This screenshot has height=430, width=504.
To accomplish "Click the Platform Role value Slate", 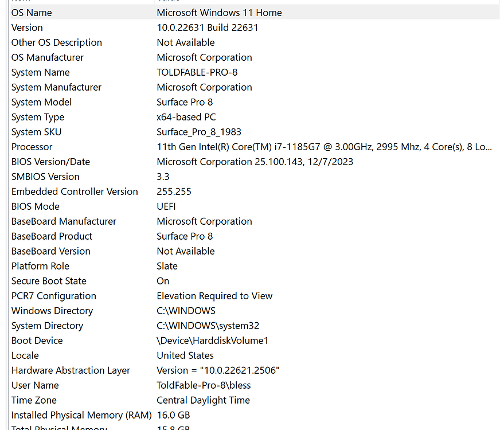I will 167,265.
